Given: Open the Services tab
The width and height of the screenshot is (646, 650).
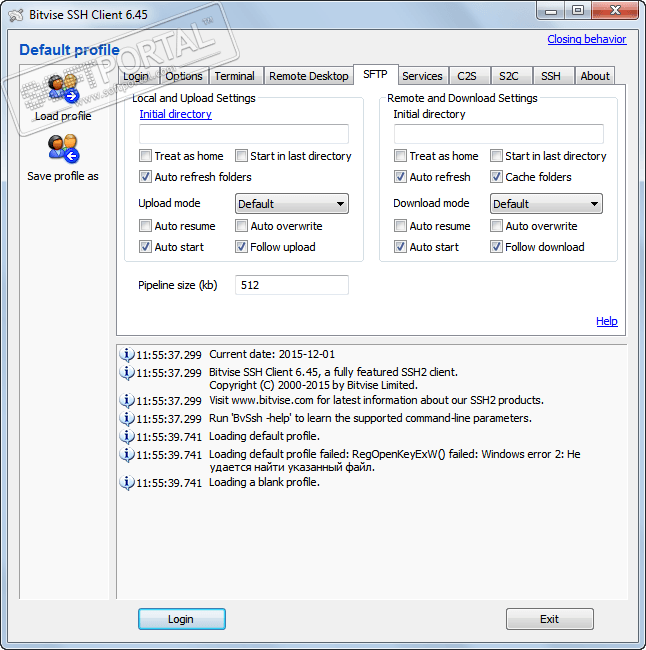Looking at the screenshot, I should (x=423, y=76).
